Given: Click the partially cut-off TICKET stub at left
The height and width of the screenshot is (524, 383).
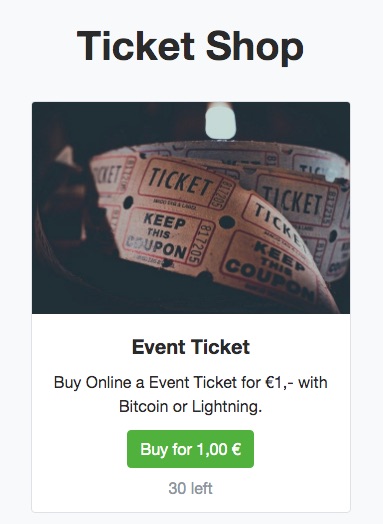Looking at the screenshot, I should pyautogui.click(x=106, y=175).
